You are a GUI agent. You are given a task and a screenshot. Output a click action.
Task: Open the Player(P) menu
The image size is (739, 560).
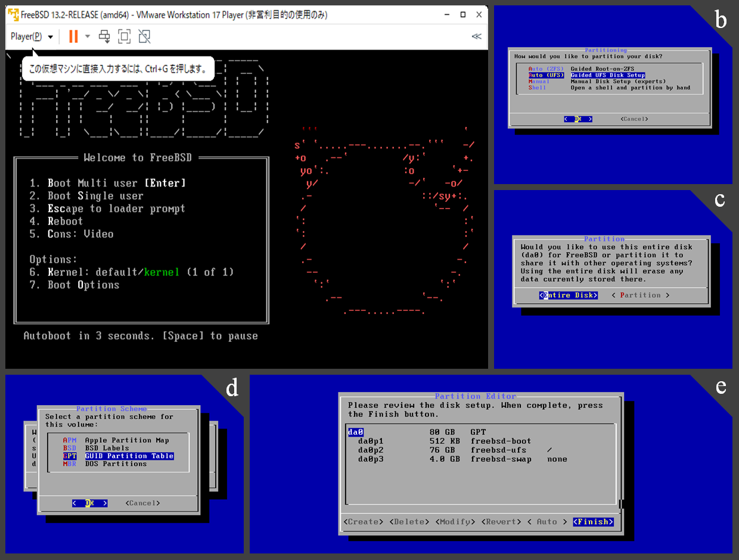[x=32, y=37]
